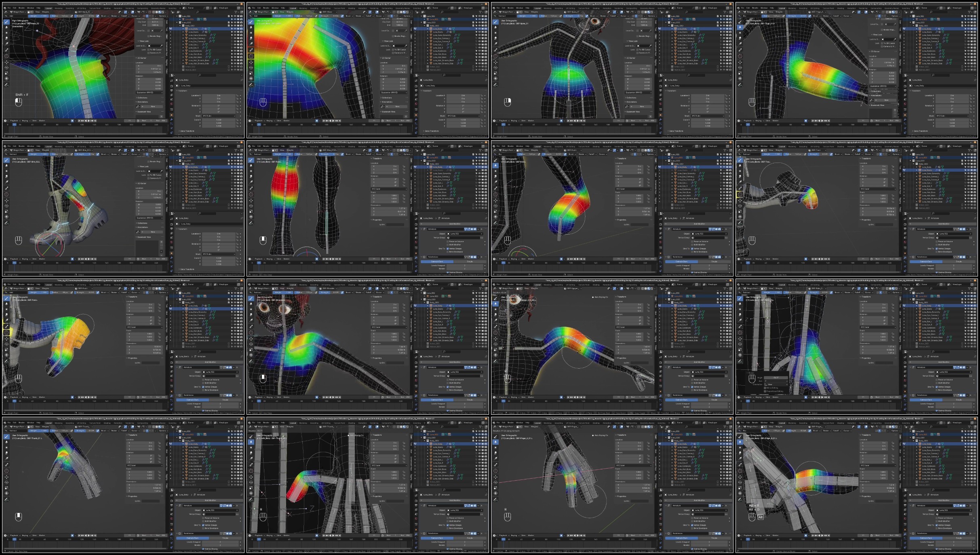Select Transform tool in Strength 0.191 foot frame
The image size is (980, 555).
pos(495,217)
